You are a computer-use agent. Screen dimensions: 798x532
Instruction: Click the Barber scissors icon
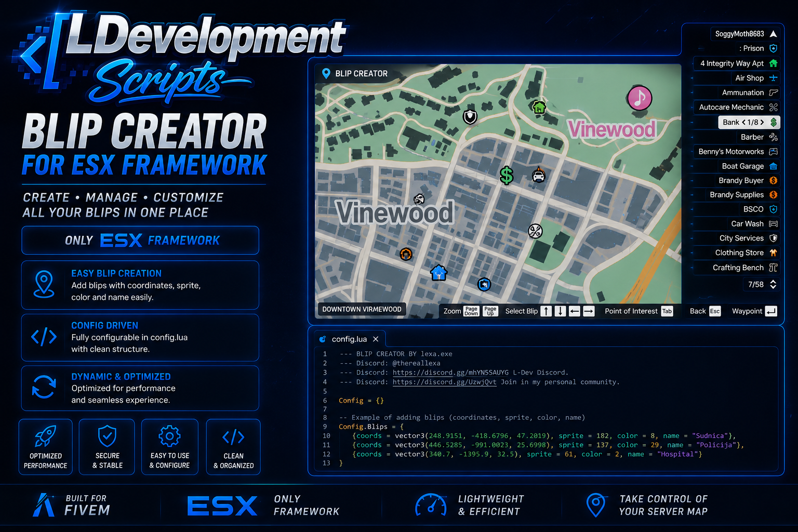coord(773,137)
